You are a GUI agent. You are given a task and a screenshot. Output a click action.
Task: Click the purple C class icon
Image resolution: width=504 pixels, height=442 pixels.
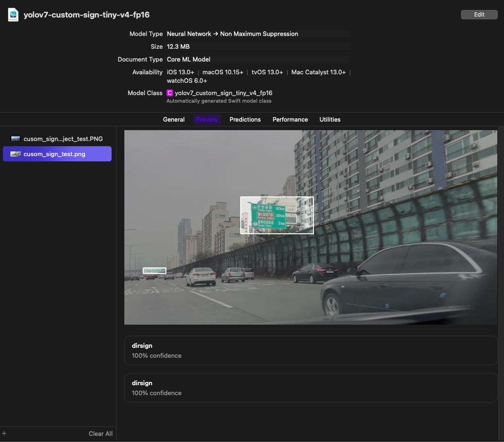[170, 93]
